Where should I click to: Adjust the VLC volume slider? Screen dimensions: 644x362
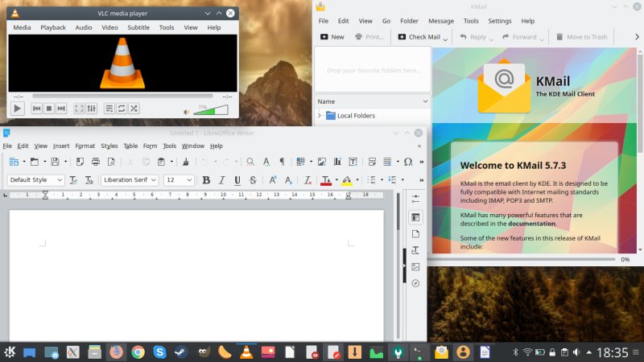point(210,111)
